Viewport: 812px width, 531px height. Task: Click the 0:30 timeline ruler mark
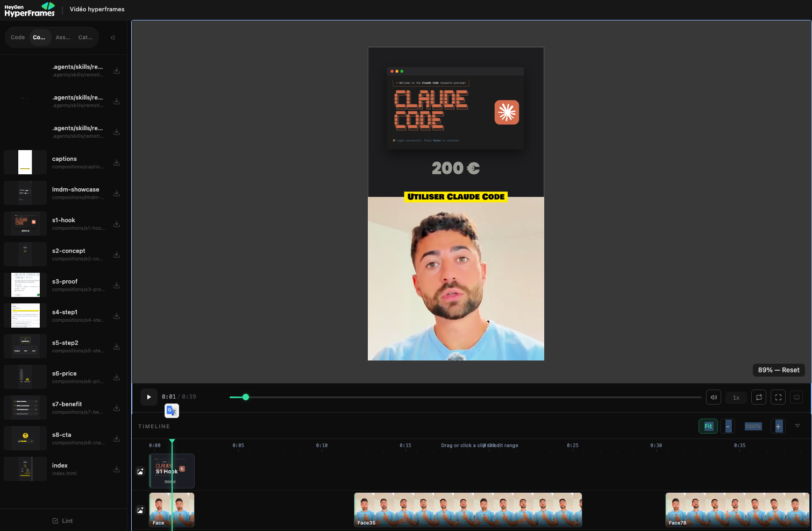click(x=656, y=445)
